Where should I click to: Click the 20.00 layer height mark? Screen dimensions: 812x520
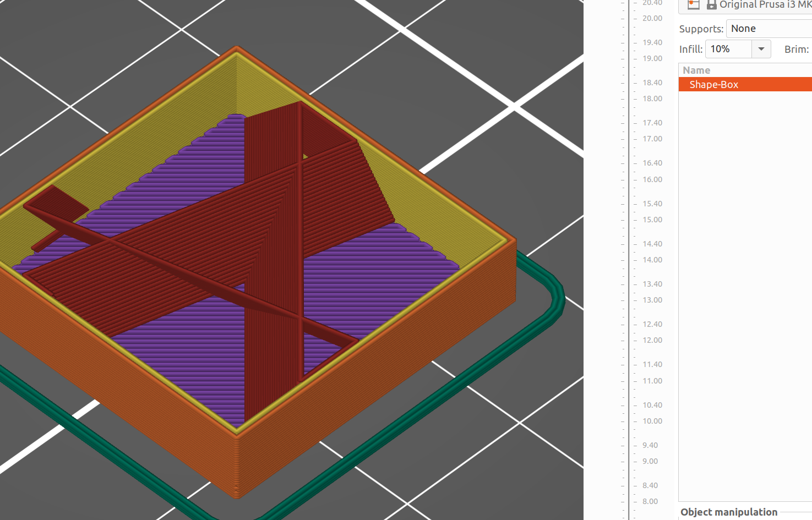pos(652,18)
